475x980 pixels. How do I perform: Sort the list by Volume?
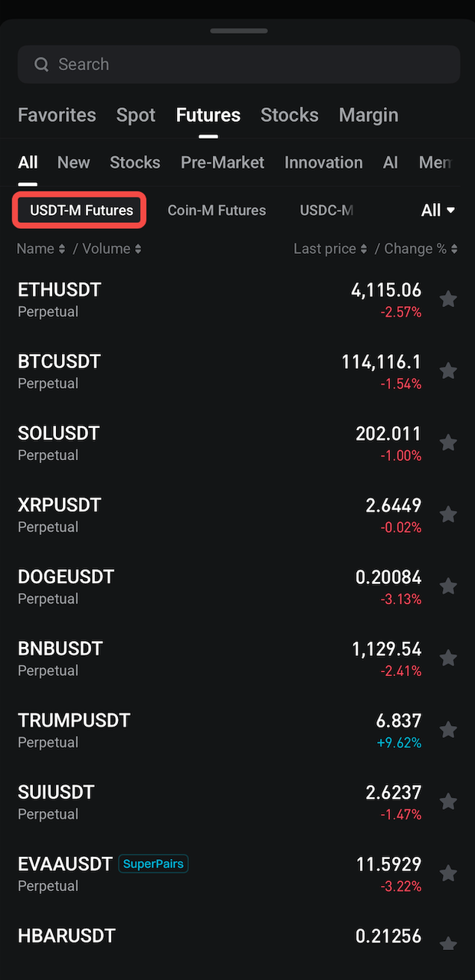point(107,248)
